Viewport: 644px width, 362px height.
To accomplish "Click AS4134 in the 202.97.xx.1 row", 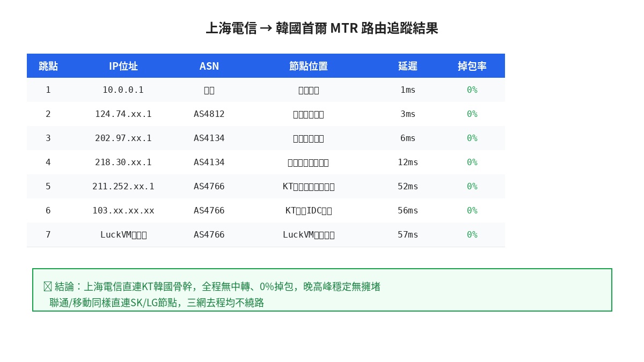I will [x=209, y=138].
